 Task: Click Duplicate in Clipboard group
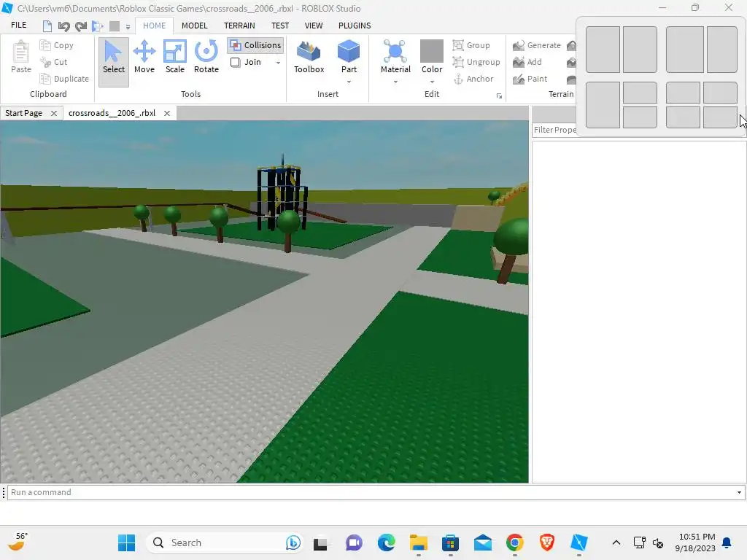[64, 79]
